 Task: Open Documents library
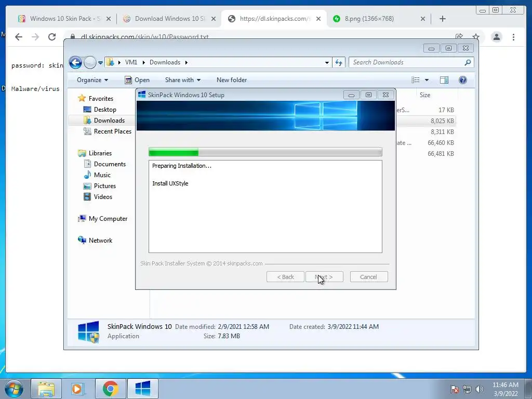110,164
